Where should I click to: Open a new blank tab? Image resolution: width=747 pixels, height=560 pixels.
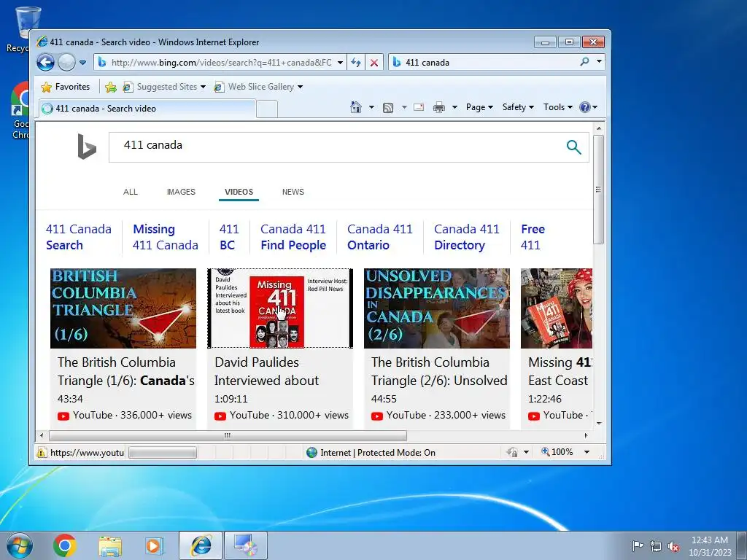point(267,109)
